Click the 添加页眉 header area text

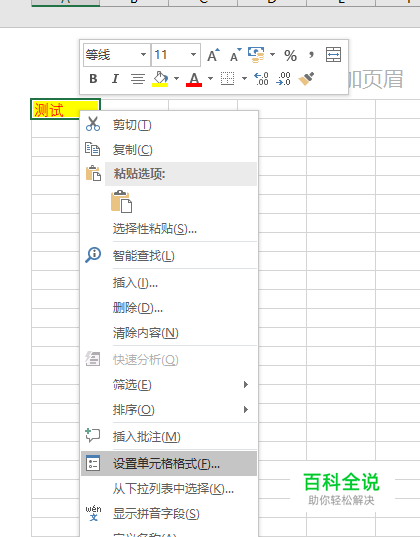pos(376,80)
